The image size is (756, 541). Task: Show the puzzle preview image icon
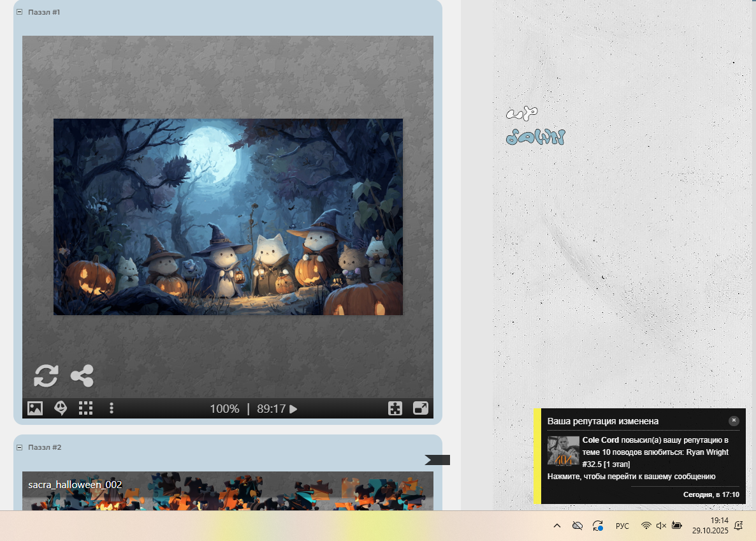[35, 408]
